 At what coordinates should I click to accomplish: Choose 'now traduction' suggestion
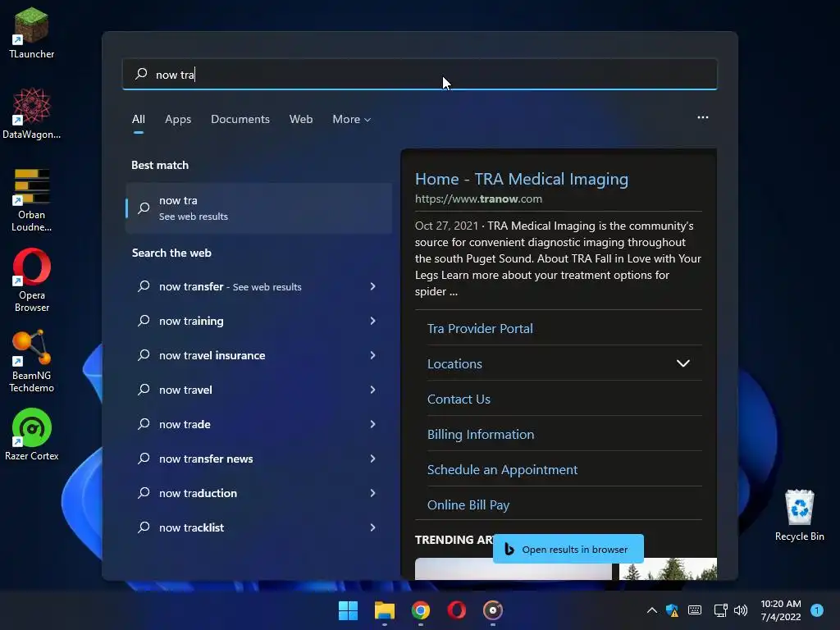point(258,493)
